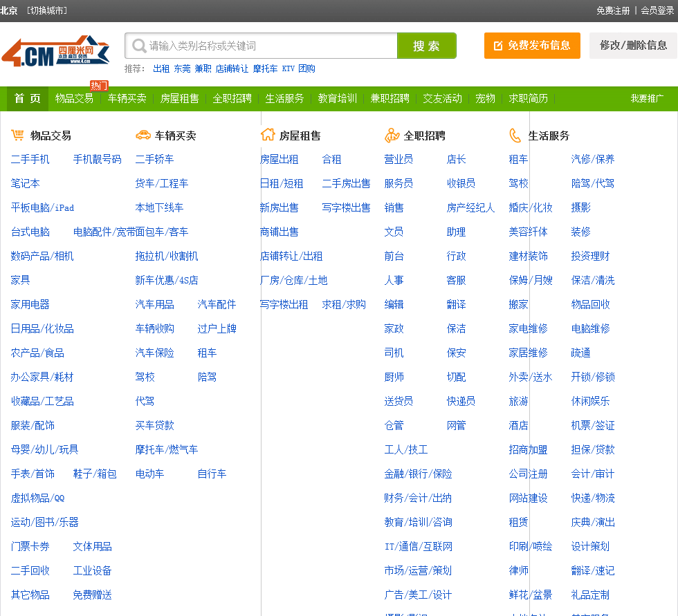Click the orange 免费发布信息 button
The width and height of the screenshot is (678, 616).
[532, 46]
